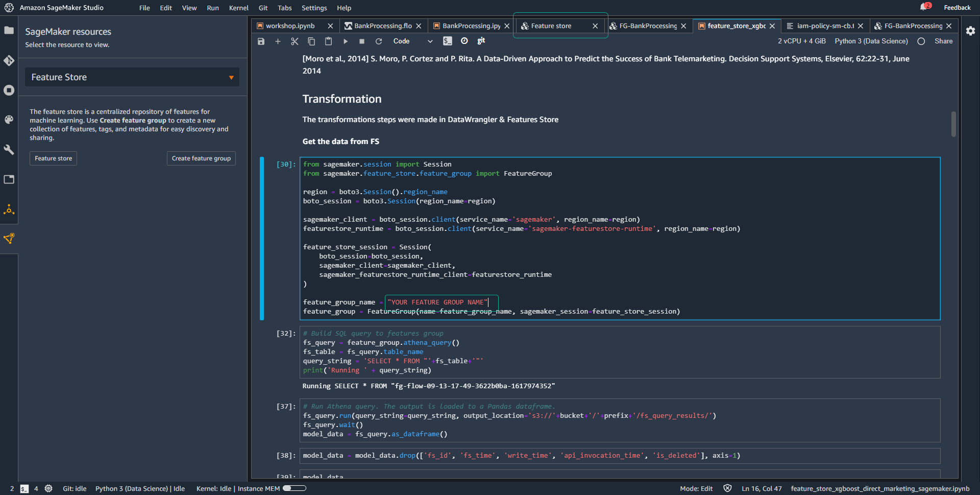The width and height of the screenshot is (980, 495).
Task: Copy the selected cell
Action: tap(311, 41)
